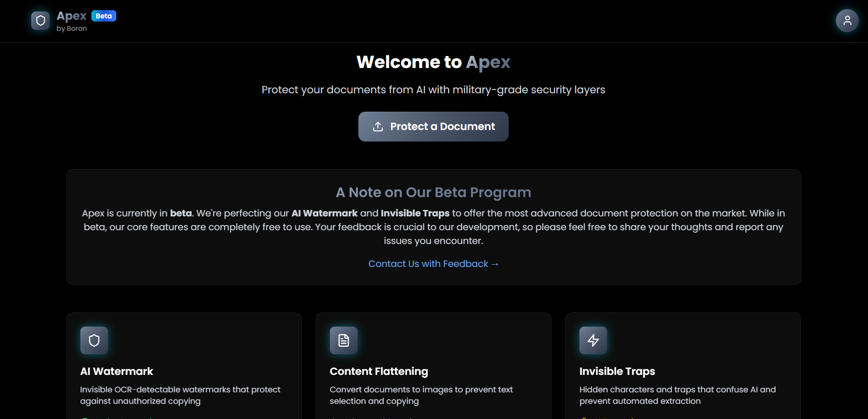868x419 pixels.
Task: Click the Invisible Traps card title
Action: coord(617,371)
